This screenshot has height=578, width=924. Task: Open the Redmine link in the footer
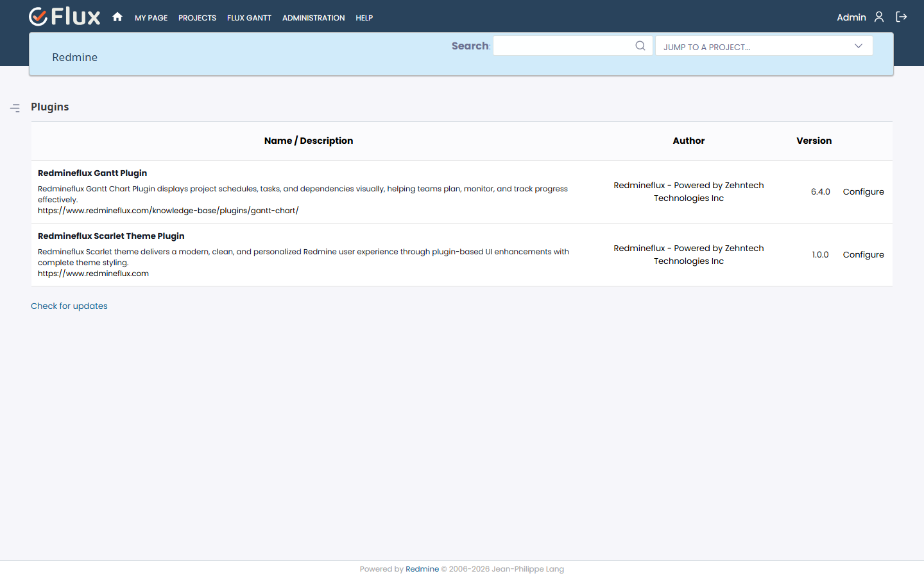point(422,569)
